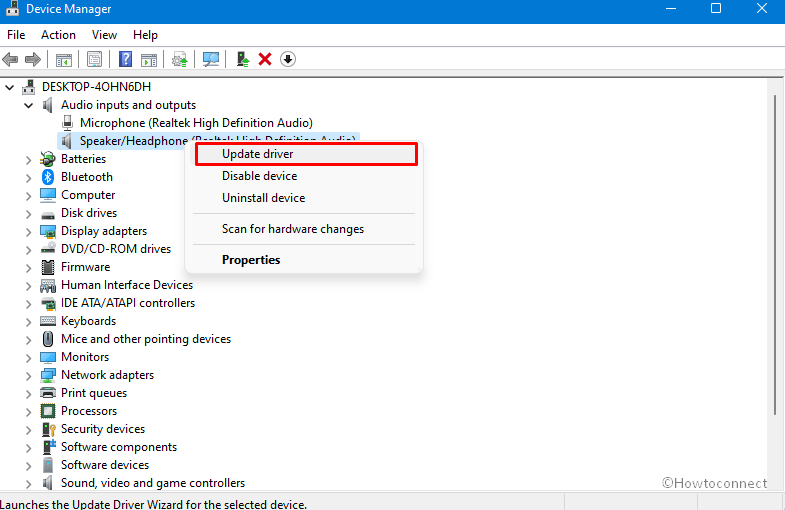Maximize the Device Manager window
785x510 pixels.
716,9
